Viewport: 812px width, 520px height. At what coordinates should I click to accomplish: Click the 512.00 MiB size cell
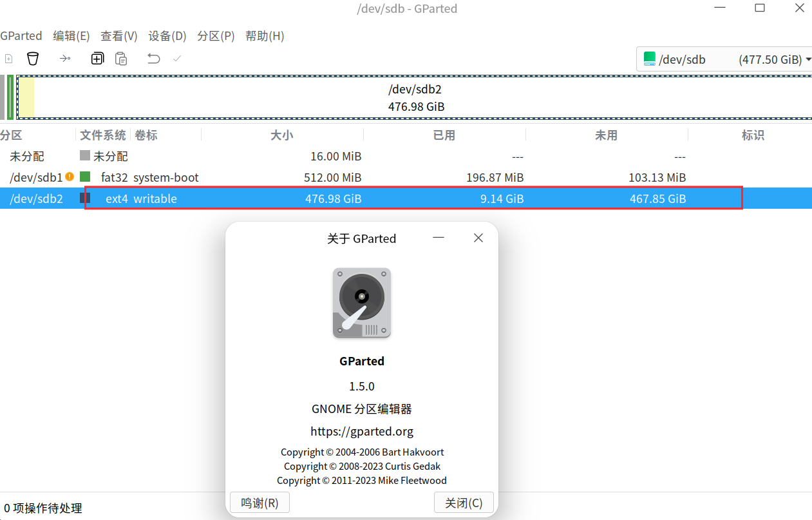pyautogui.click(x=333, y=177)
